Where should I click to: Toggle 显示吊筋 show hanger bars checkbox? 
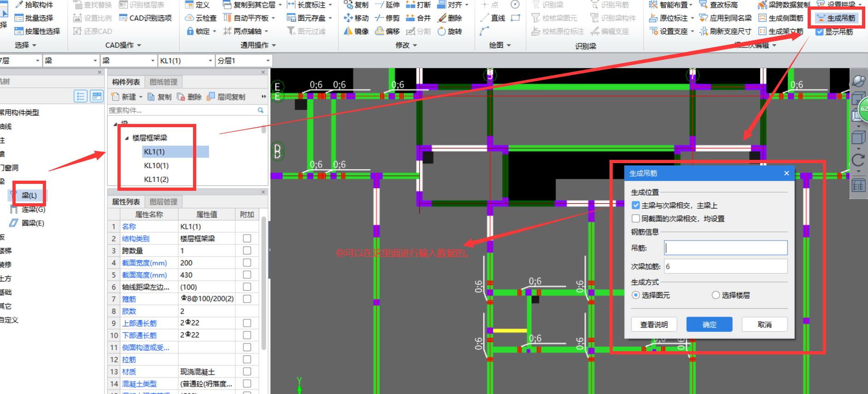(820, 32)
